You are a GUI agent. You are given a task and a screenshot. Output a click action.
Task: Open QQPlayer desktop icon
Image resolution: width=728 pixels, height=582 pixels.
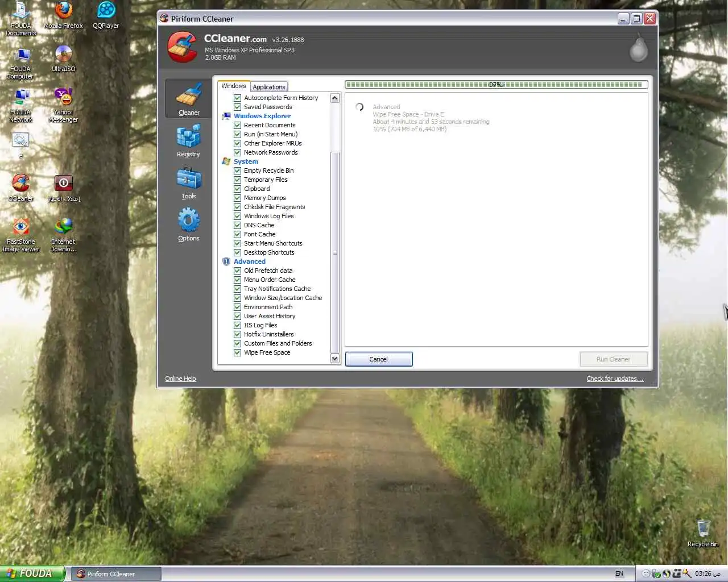coord(106,15)
